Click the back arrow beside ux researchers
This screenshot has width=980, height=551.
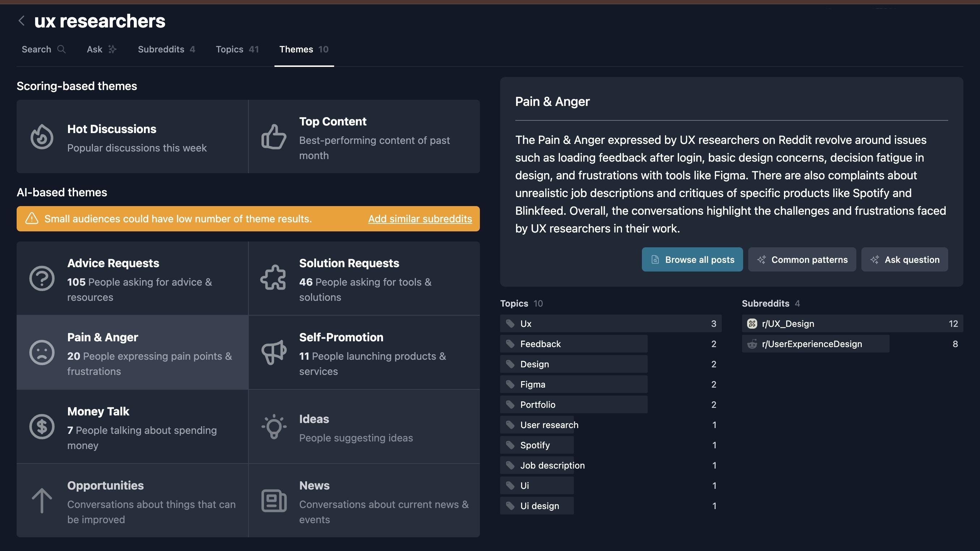tap(22, 21)
